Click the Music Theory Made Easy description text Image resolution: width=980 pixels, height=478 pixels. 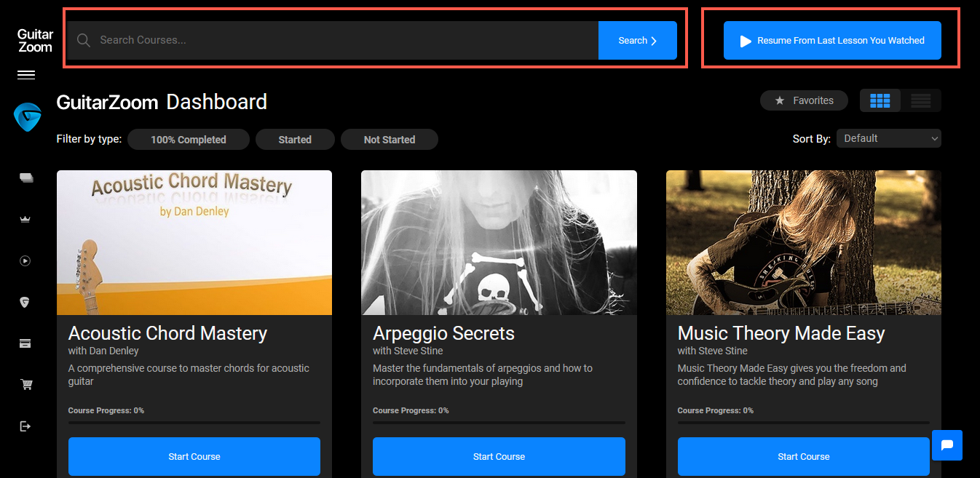[x=792, y=375]
